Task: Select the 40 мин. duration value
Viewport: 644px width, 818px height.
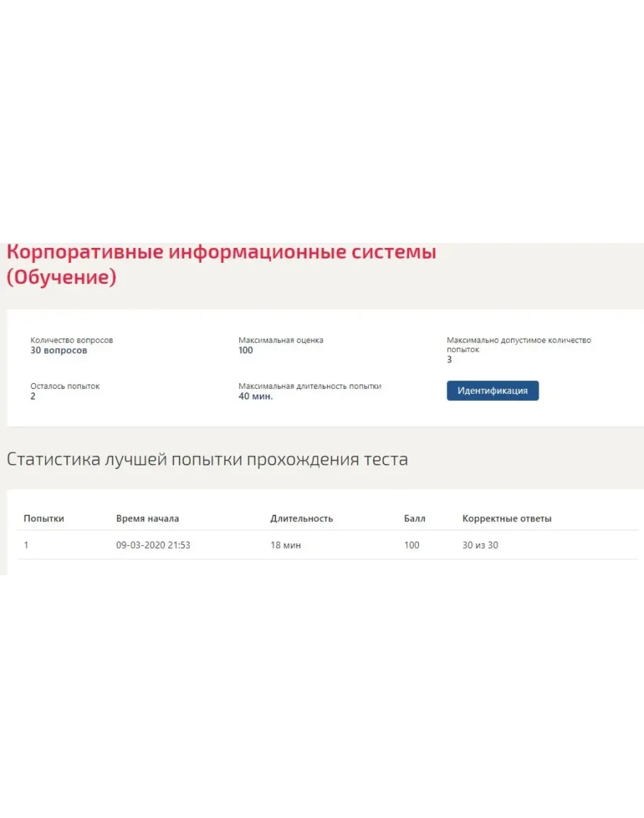Action: pyautogui.click(x=255, y=397)
